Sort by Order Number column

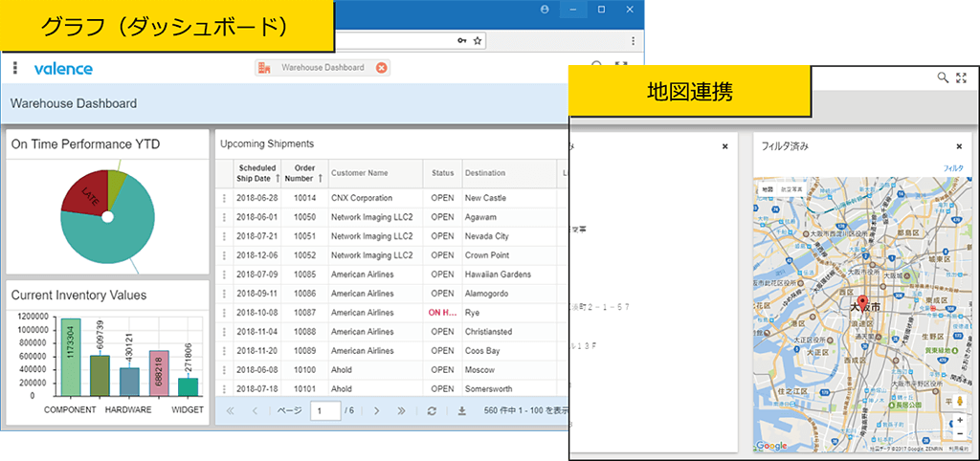pos(303,173)
